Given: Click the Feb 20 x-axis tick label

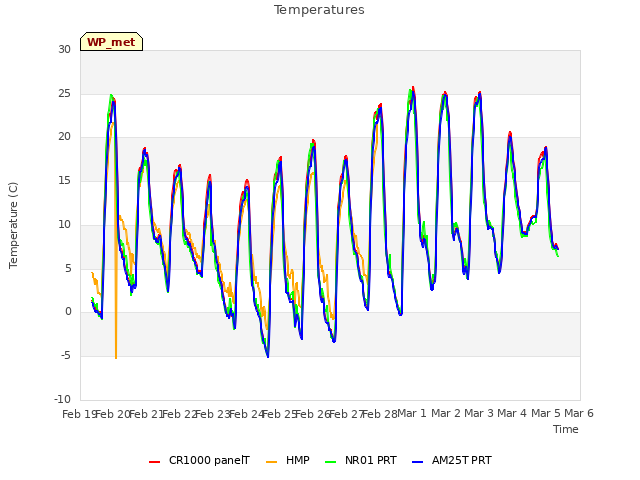Looking at the screenshot, I should pyautogui.click(x=112, y=414).
